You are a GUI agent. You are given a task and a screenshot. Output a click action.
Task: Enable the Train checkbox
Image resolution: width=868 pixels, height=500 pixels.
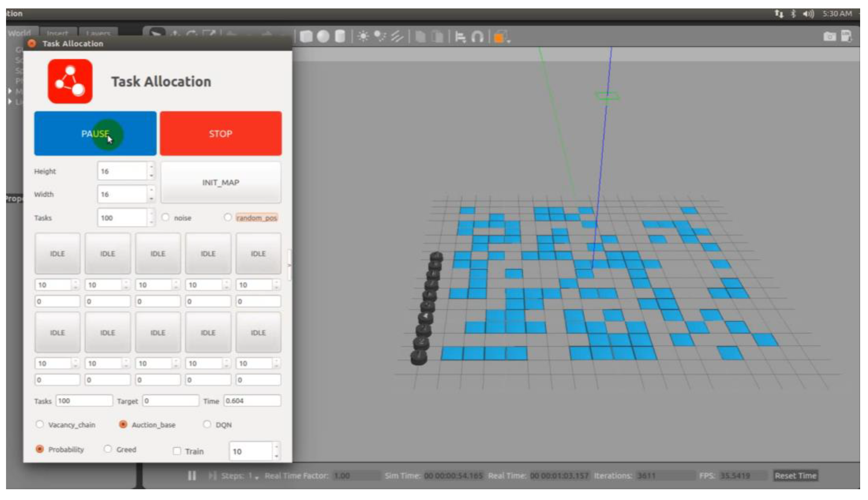(177, 451)
